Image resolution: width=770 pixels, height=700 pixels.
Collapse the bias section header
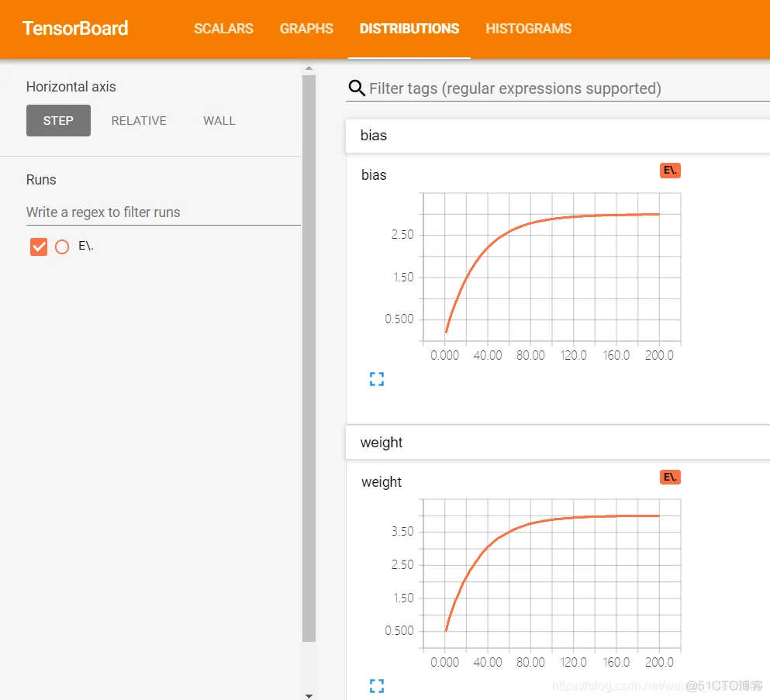tap(558, 136)
